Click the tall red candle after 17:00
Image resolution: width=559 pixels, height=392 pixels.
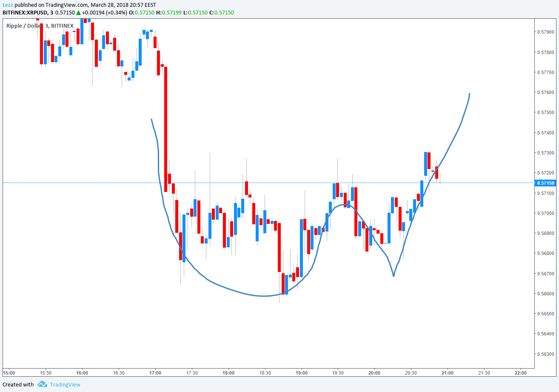166,129
